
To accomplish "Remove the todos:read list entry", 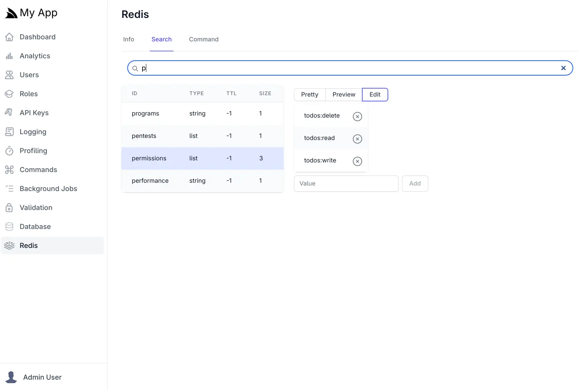I will pyautogui.click(x=357, y=139).
